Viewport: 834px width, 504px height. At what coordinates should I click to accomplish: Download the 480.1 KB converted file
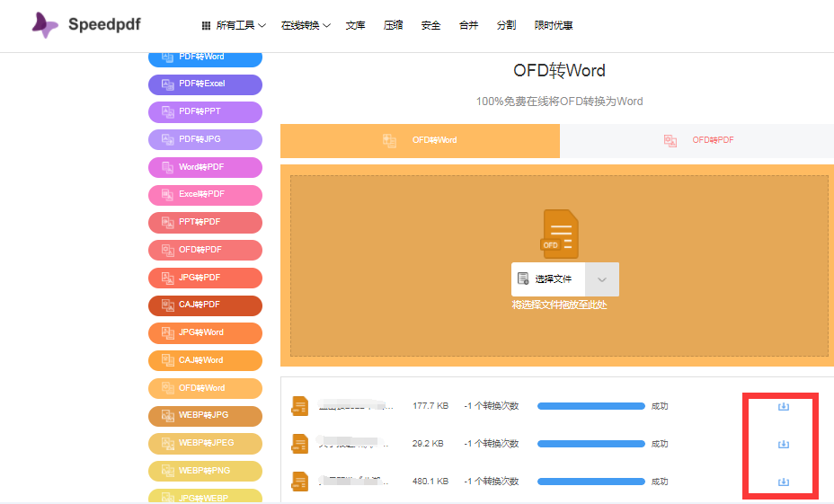(x=784, y=482)
